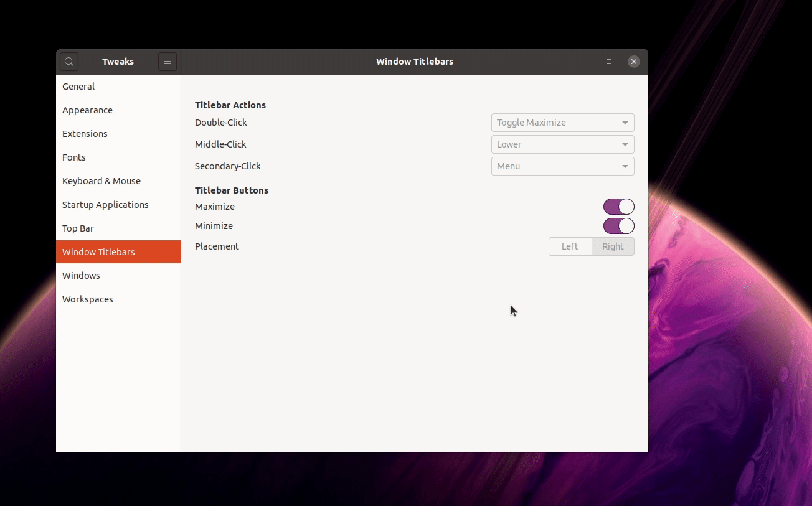
Task: Go to Fonts settings
Action: coord(73,157)
